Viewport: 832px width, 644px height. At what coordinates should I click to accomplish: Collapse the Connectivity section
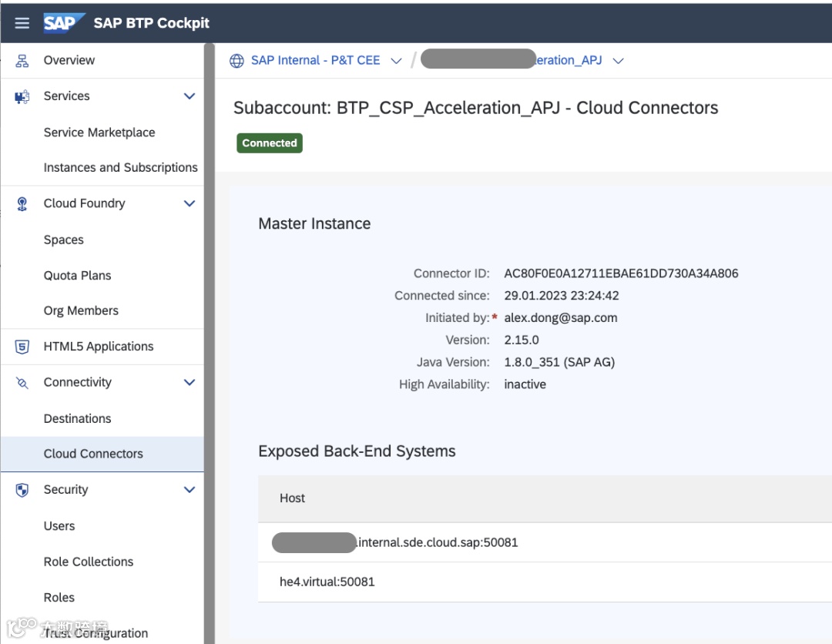coord(190,383)
